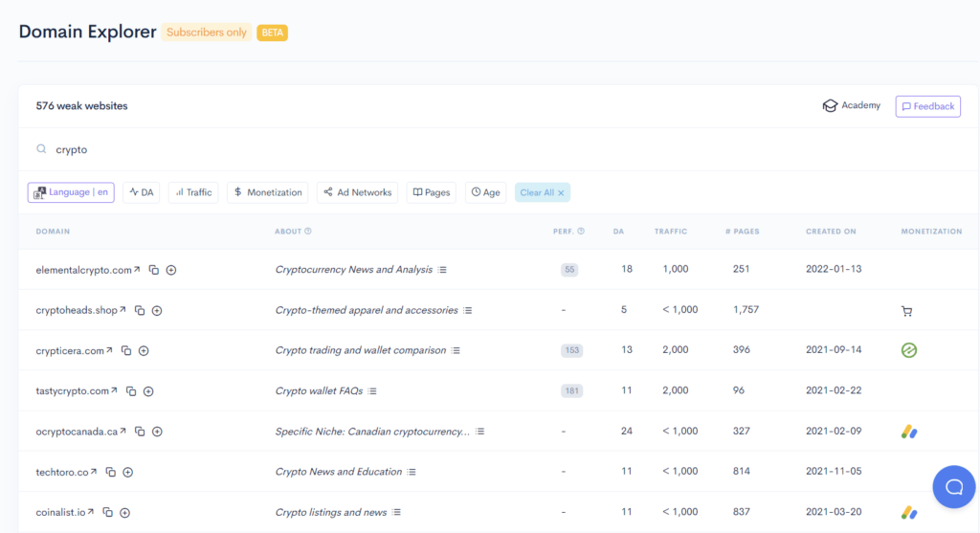The image size is (980, 533).
Task: Click the 2022-01-13 created date
Action: (x=834, y=269)
